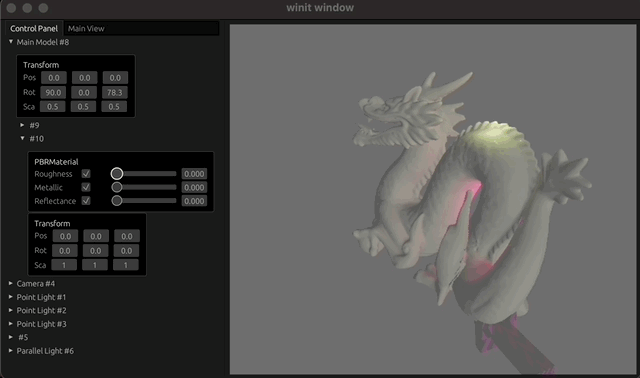Click Main Model Sca X field 0.5
This screenshot has height=378, width=640.
click(x=53, y=107)
